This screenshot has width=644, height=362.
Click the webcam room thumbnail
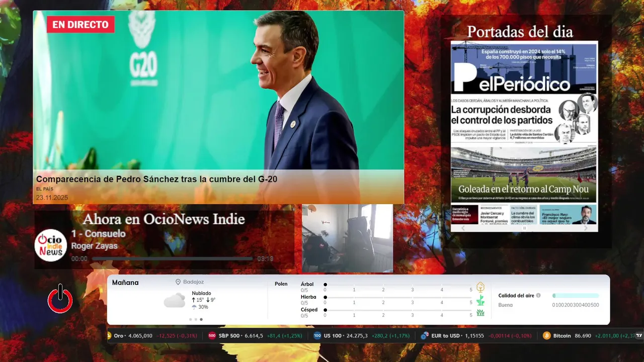(x=347, y=238)
